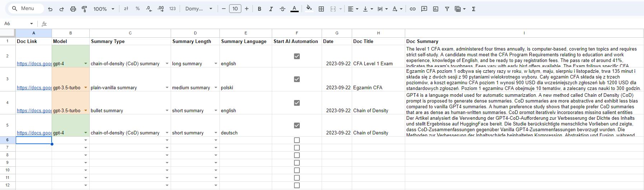Open vertical align options

(x=368, y=9)
